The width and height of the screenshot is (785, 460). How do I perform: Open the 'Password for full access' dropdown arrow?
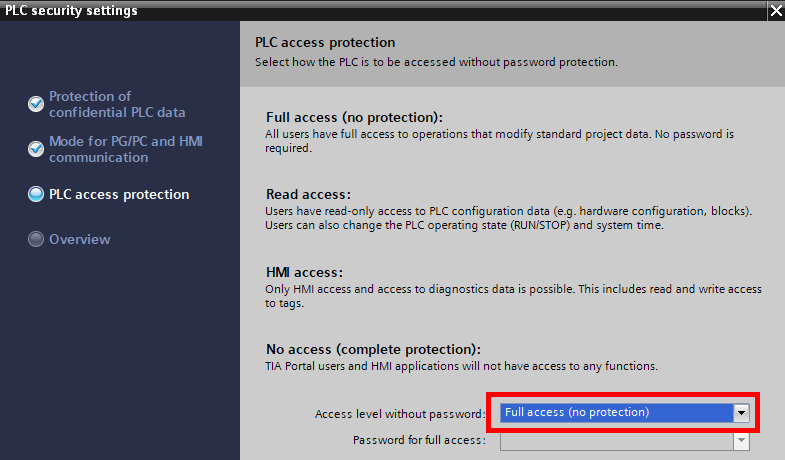tap(741, 441)
